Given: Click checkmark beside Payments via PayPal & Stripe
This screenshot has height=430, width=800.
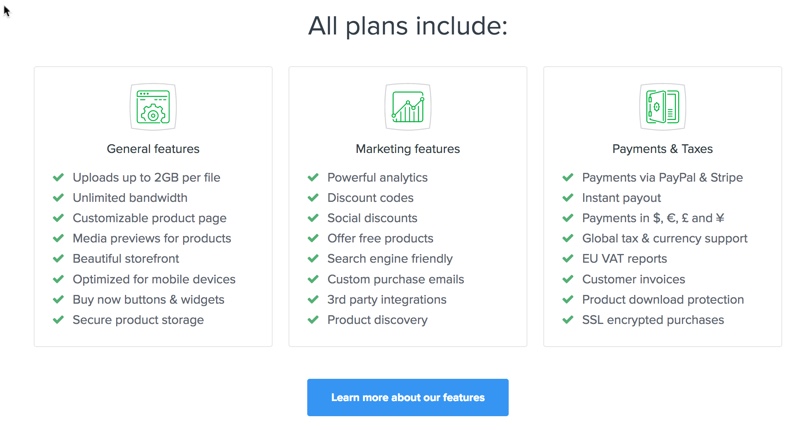Looking at the screenshot, I should point(568,178).
